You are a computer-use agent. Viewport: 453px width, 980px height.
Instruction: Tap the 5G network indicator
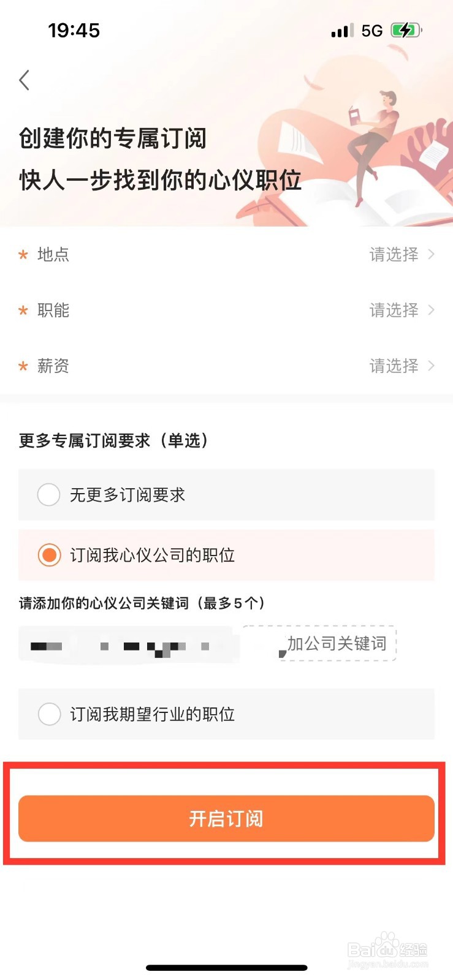[372, 31]
